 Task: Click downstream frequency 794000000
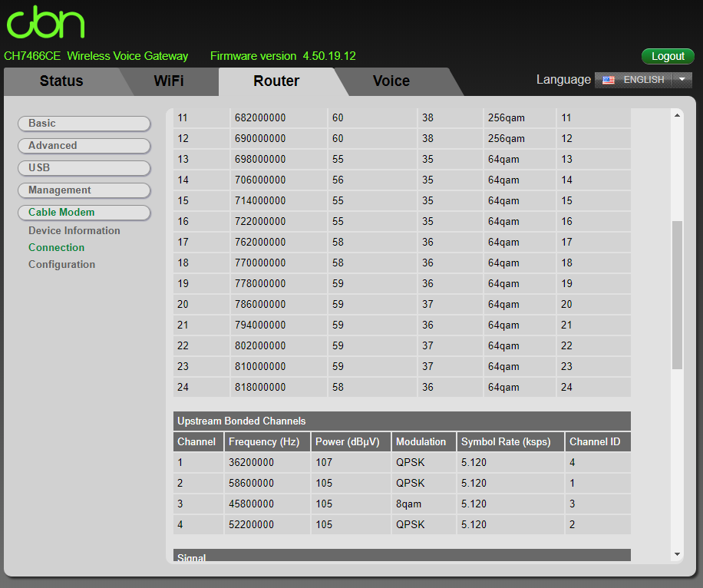(260, 325)
